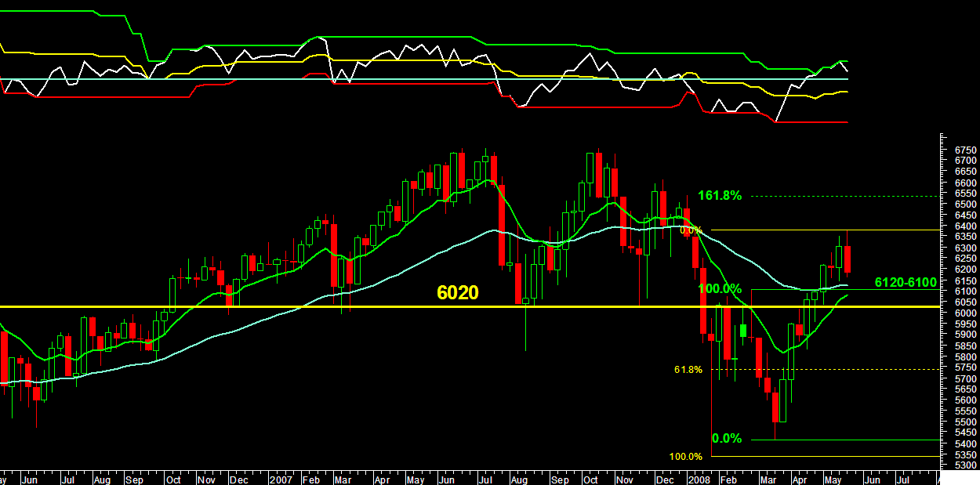The width and height of the screenshot is (980, 485).
Task: Select the 6600 price axis value
Action: coord(965,183)
